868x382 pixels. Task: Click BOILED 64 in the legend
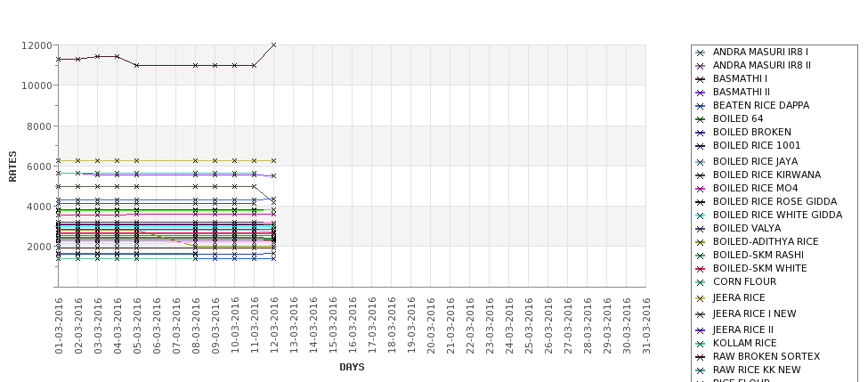tap(738, 118)
